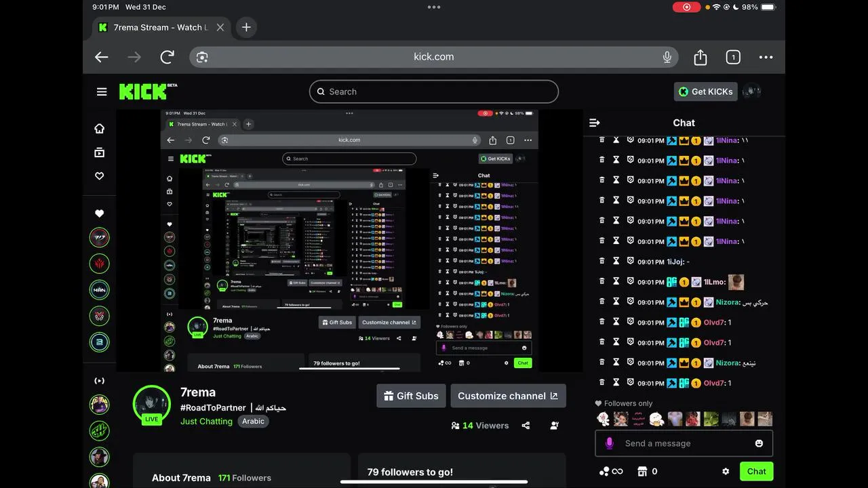
Task: Open the Just Chatting category link
Action: (x=206, y=421)
